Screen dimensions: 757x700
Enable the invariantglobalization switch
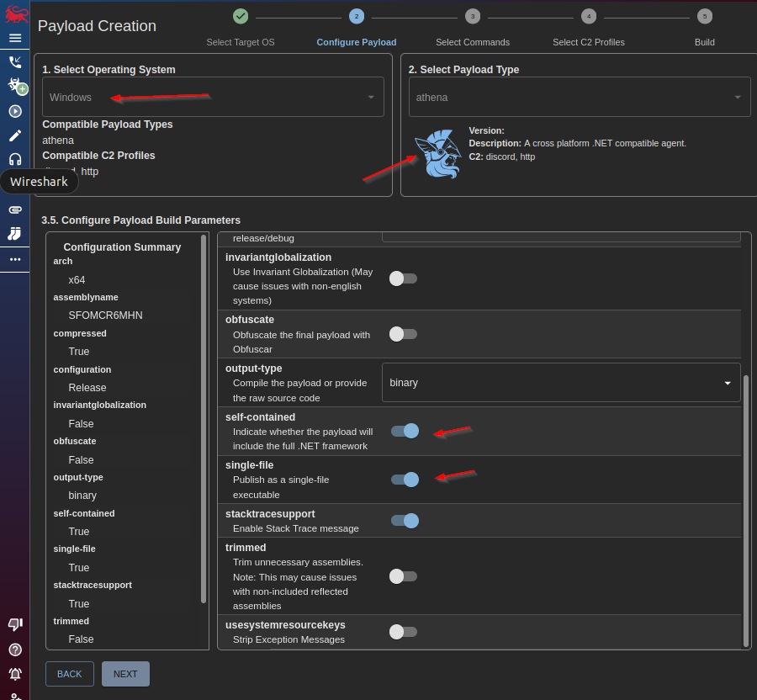(403, 278)
